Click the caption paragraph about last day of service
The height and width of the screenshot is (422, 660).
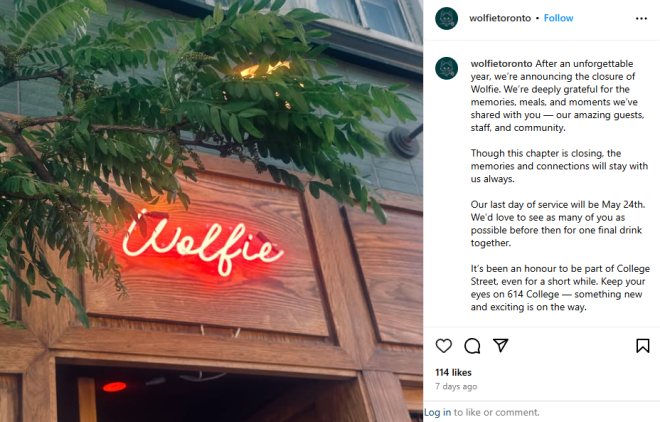click(x=557, y=223)
